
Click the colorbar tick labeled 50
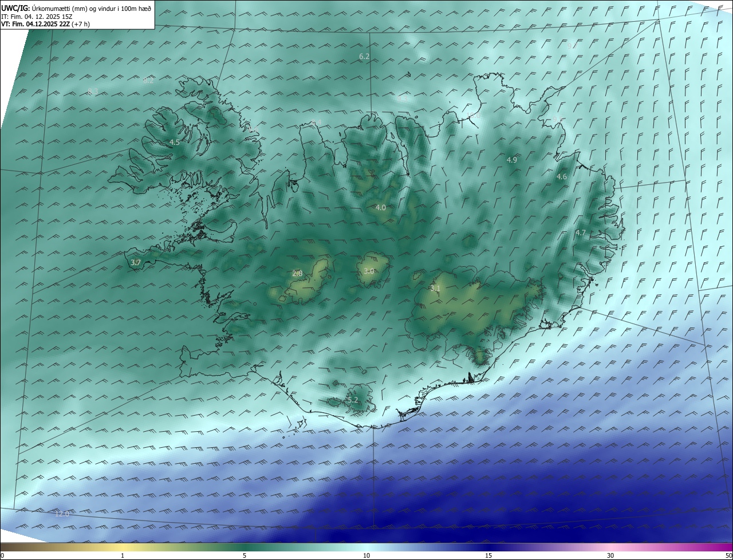click(x=728, y=555)
